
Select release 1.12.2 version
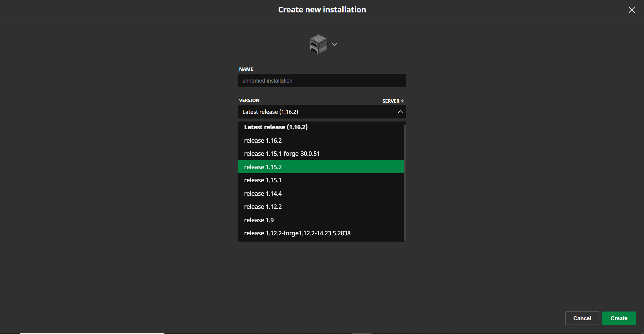pyautogui.click(x=263, y=207)
